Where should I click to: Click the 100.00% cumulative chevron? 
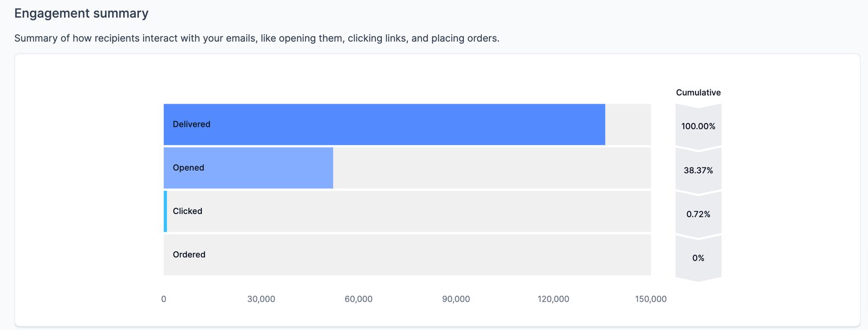coord(698,126)
